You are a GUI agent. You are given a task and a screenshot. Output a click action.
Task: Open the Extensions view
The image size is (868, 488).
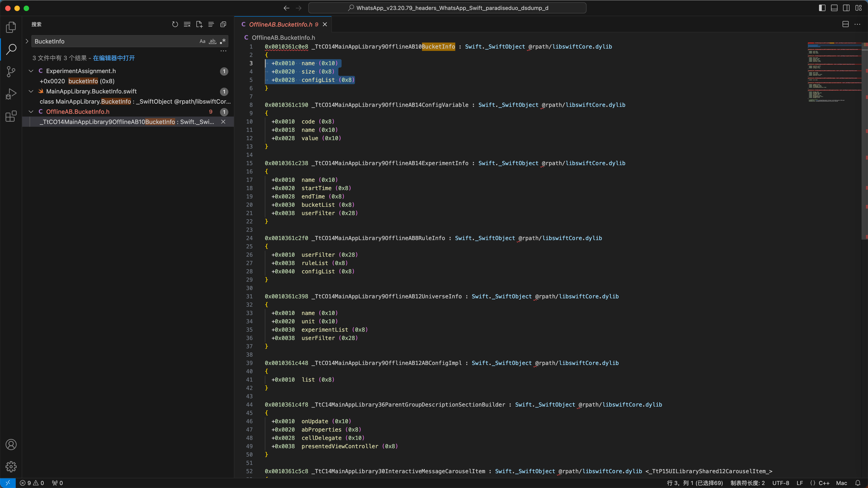[x=11, y=116]
